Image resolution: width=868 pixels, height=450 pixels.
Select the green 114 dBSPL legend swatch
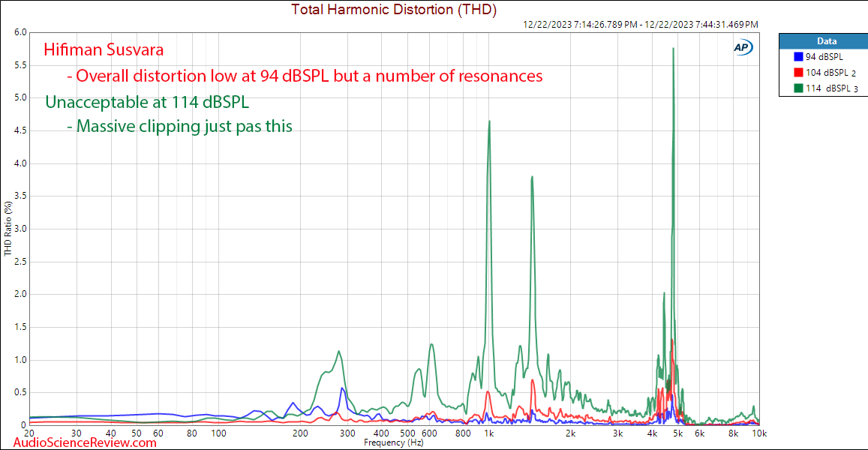pos(798,88)
